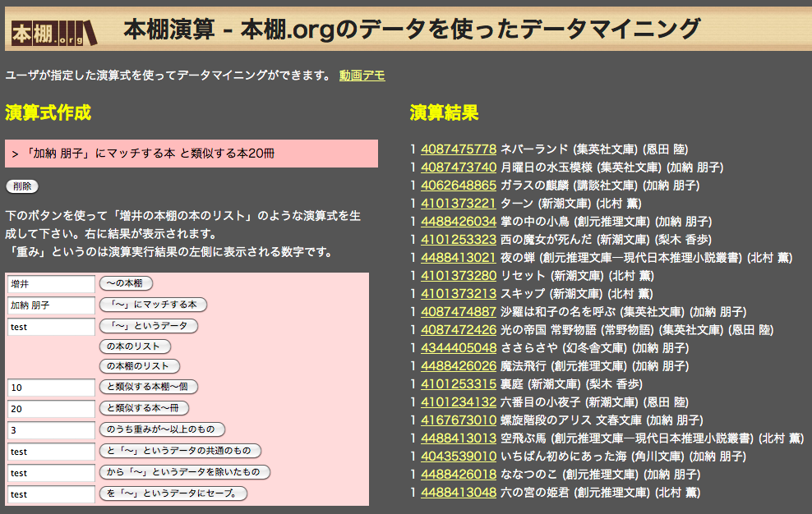Focus the test field beside を除いたもの button
Image resolution: width=812 pixels, height=514 pixels.
tap(51, 473)
